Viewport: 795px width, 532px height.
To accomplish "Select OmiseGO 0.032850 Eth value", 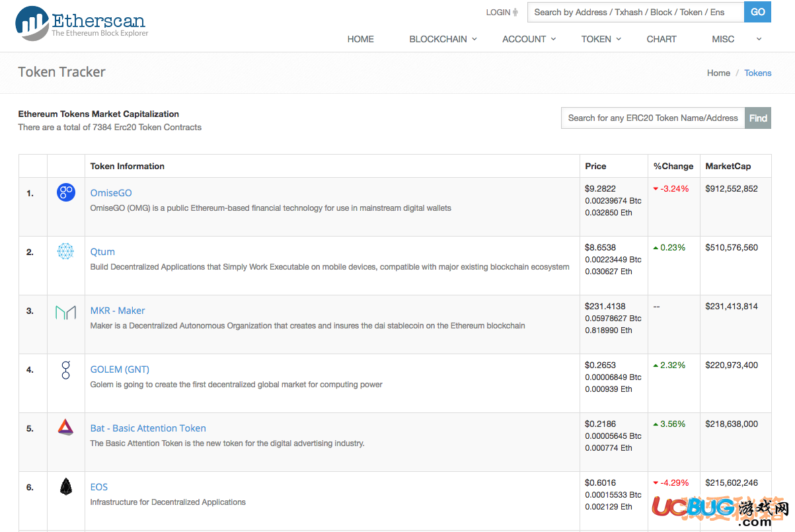I will 609,213.
